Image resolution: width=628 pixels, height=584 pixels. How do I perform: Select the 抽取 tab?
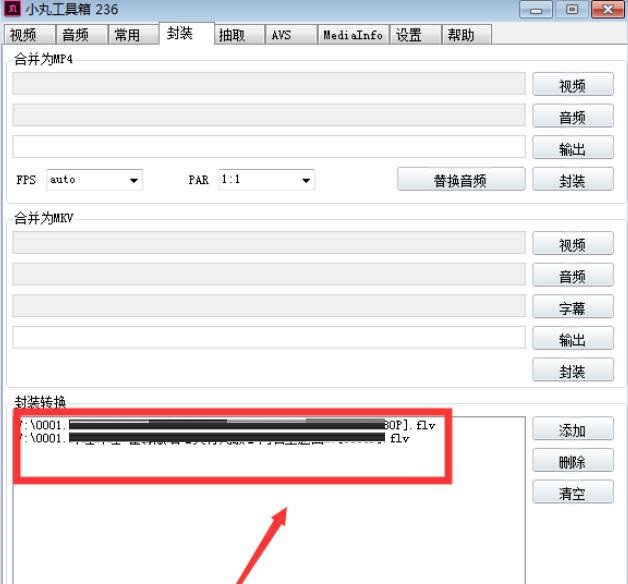(239, 35)
